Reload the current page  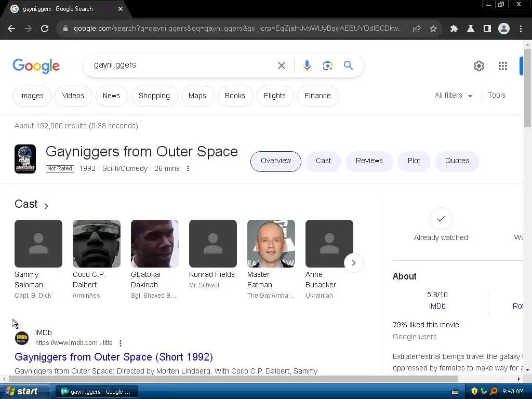pos(45,29)
